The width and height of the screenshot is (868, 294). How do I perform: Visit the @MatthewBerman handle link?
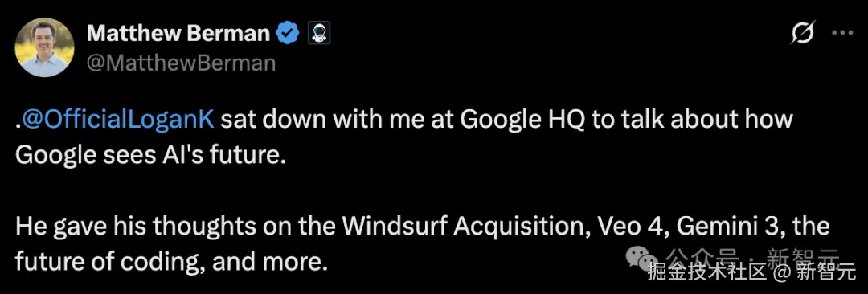[181, 63]
